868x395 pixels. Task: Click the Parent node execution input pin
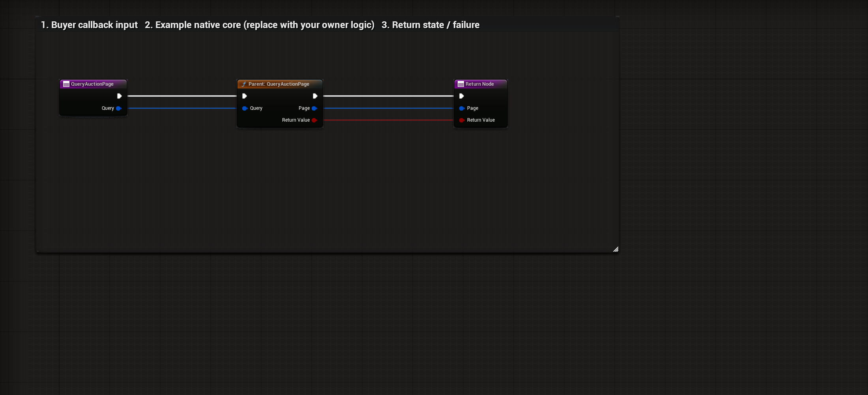[x=244, y=96]
